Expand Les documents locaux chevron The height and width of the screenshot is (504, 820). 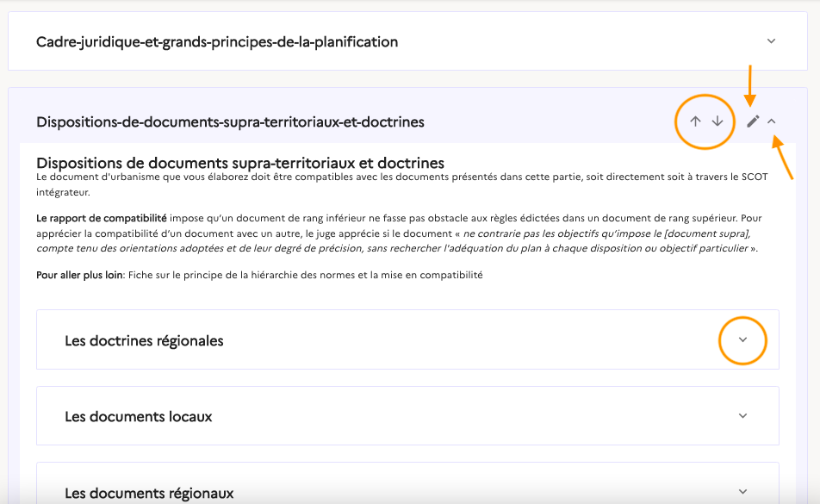pos(743,416)
